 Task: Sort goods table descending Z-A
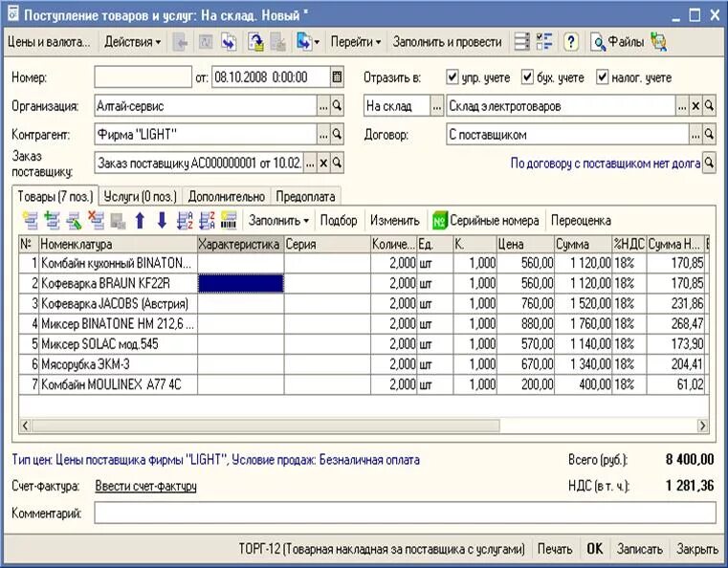207,221
